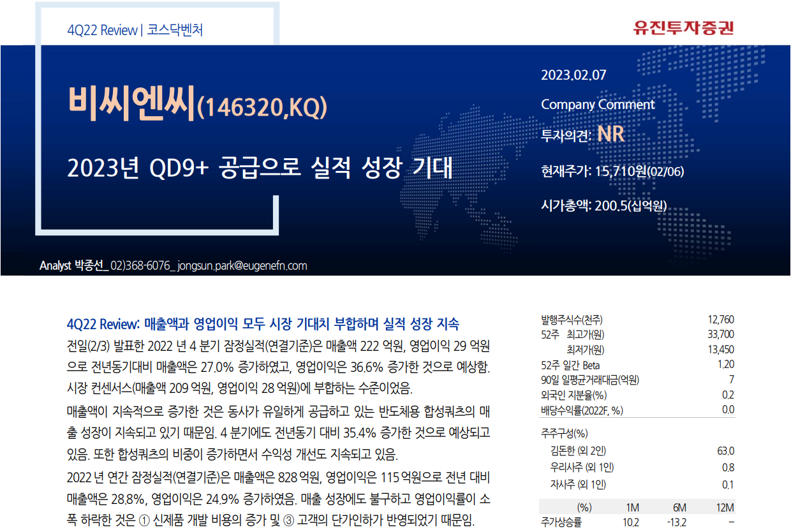Click the Beta value 1.20

725,365
